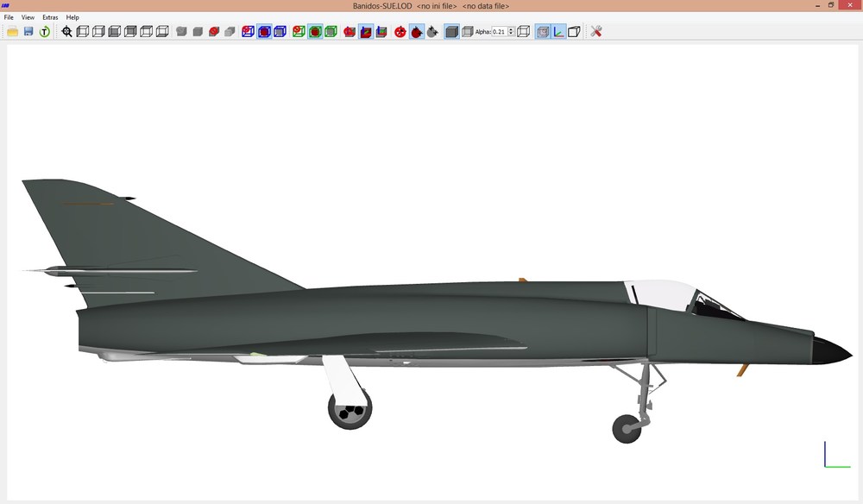Screen dimensions: 863x504
Task: Click the red cylinder shading icon
Action: click(214, 31)
